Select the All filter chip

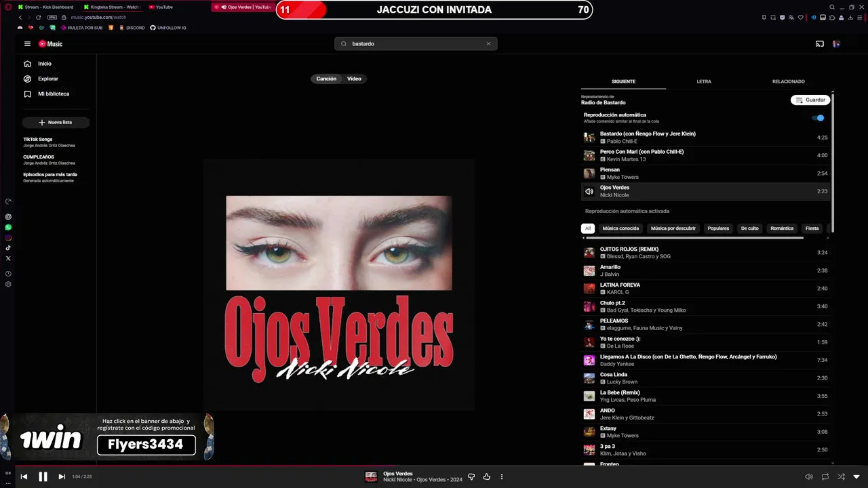tap(588, 228)
